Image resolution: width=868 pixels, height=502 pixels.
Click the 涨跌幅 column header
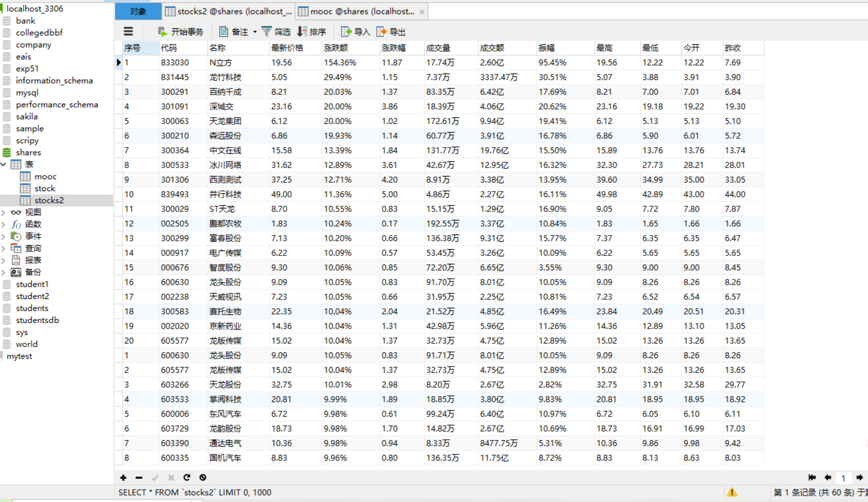(x=402, y=48)
